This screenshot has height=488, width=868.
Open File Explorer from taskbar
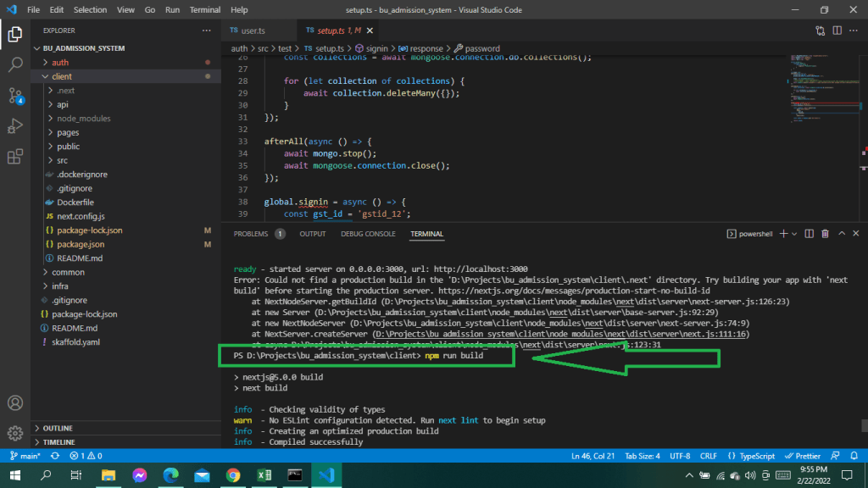tap(108, 475)
